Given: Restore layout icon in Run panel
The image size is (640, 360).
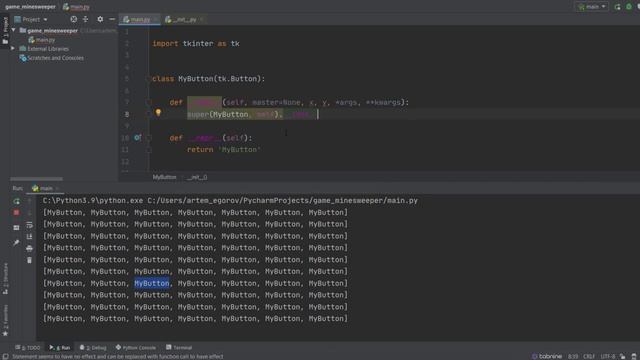Looking at the screenshot, I should [x=16, y=228].
